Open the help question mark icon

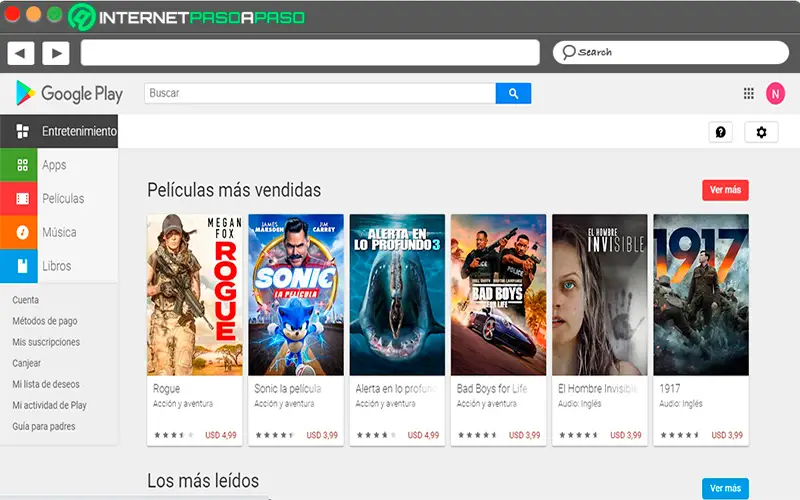click(720, 132)
